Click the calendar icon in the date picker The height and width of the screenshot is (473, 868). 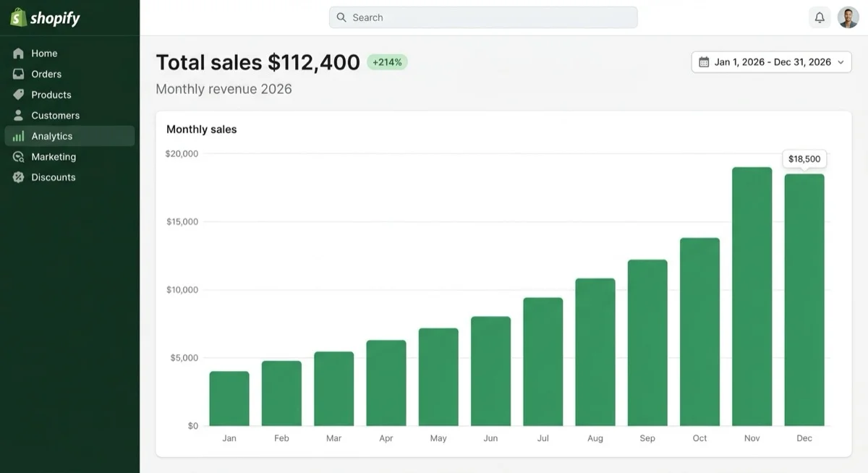click(x=704, y=62)
